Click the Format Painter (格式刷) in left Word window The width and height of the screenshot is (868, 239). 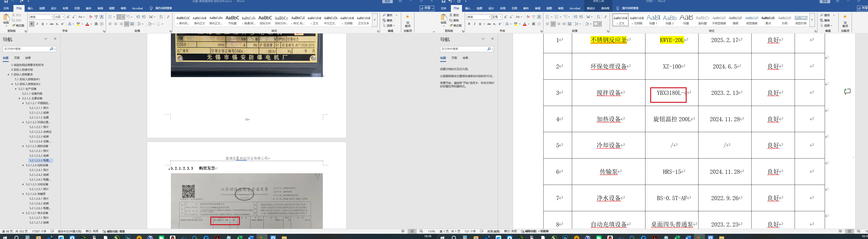click(18, 25)
